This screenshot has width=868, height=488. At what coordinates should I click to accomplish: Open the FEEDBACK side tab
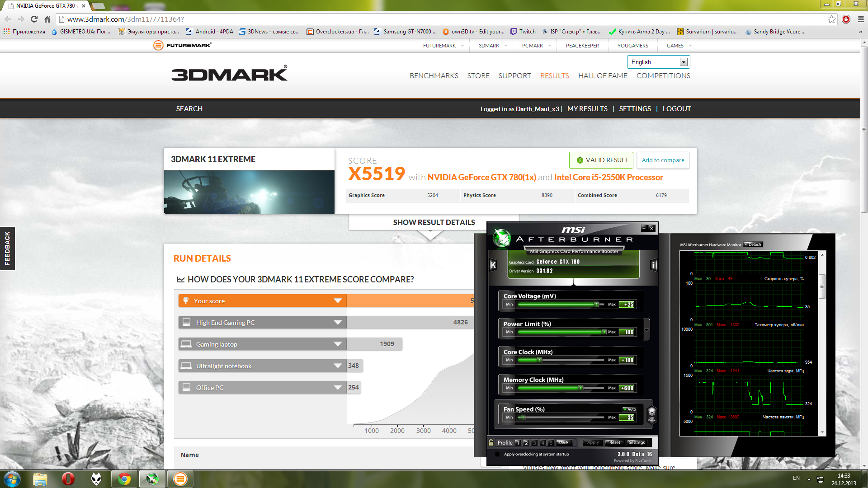7,248
